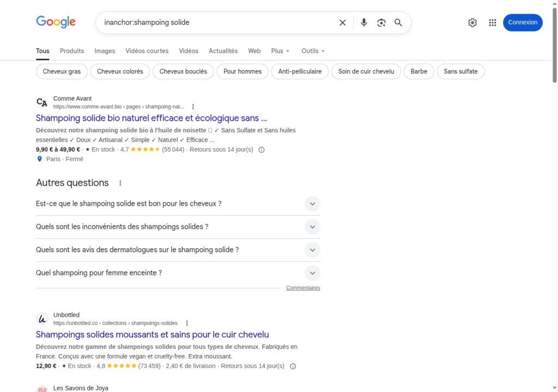Open the Plus dropdown menu
Viewport: 558px width, 392px height.
(280, 51)
